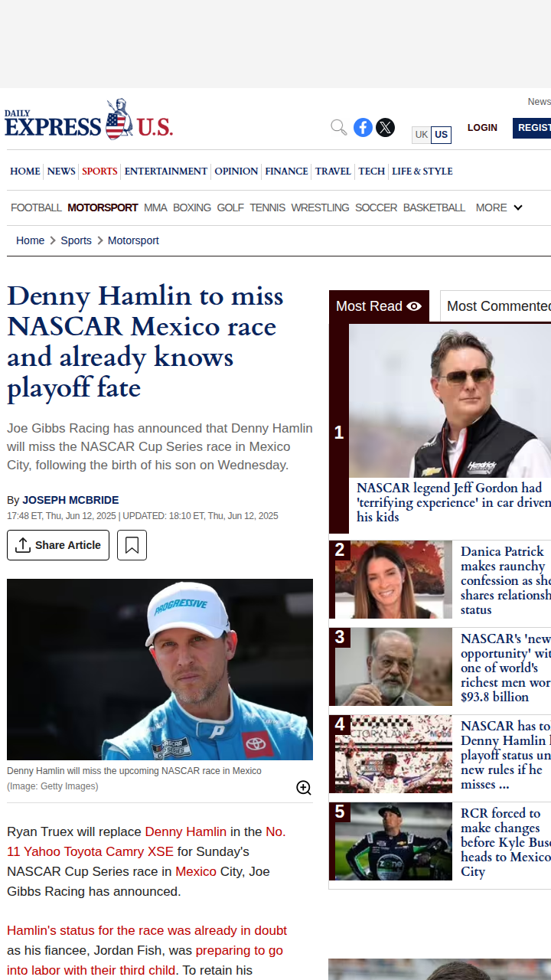Open the NASCAR's 'new opportunity' headline
Screen dimensions: 551x980
tap(506, 668)
